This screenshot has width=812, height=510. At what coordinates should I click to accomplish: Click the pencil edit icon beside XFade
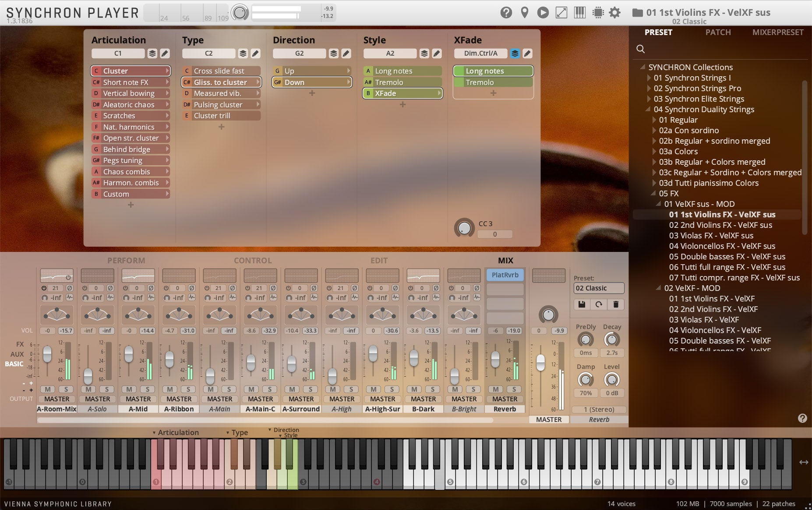click(x=528, y=53)
